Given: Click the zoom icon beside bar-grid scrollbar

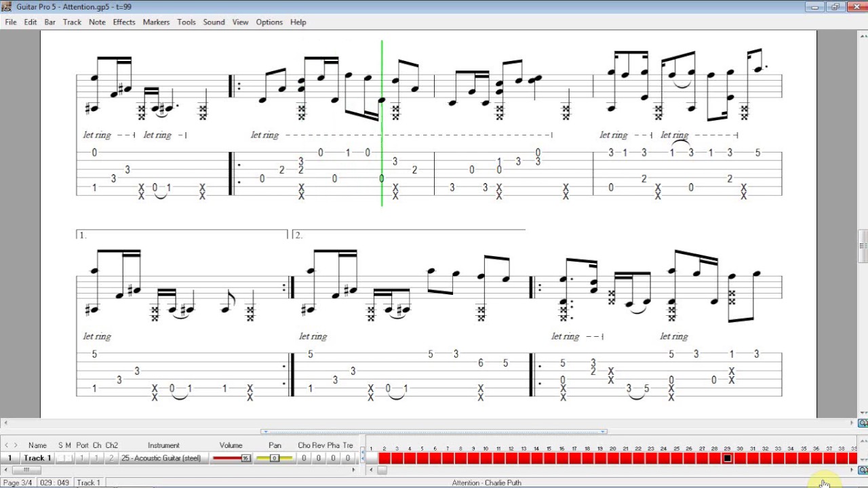Looking at the screenshot, I should click(863, 470).
